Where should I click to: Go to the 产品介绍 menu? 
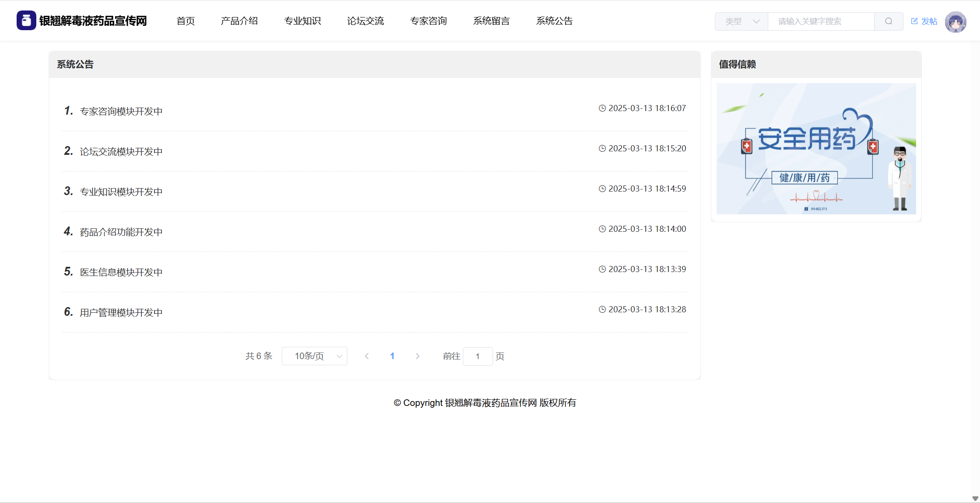[239, 21]
